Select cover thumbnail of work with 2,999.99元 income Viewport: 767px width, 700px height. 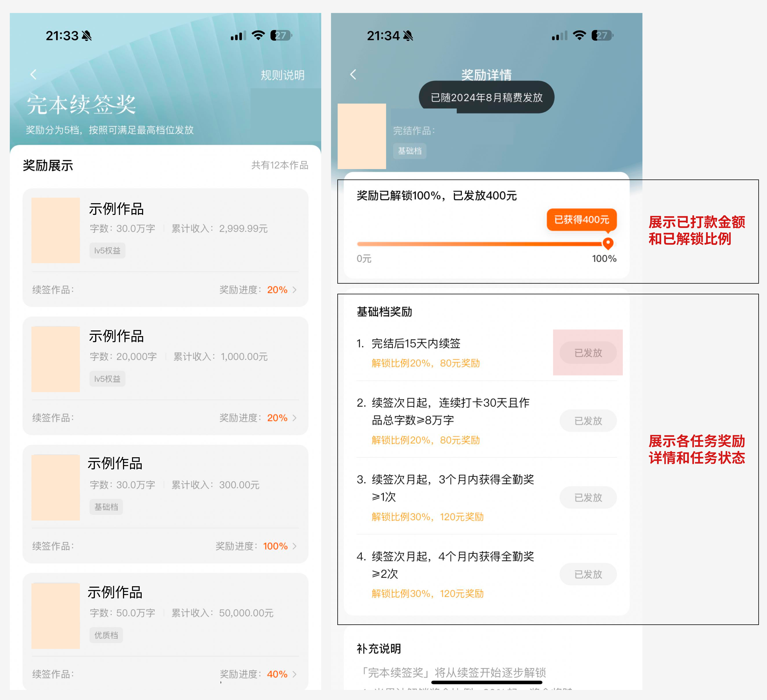pos(56,230)
